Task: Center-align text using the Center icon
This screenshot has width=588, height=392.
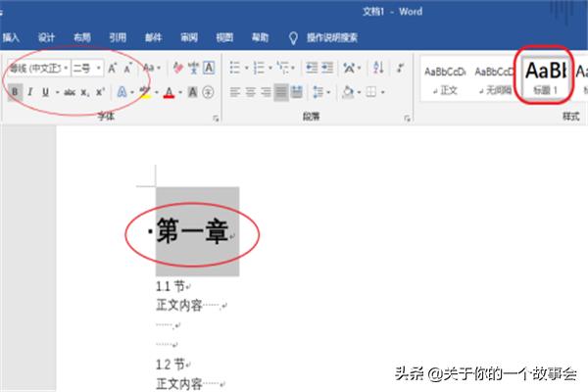Action: click(x=251, y=92)
